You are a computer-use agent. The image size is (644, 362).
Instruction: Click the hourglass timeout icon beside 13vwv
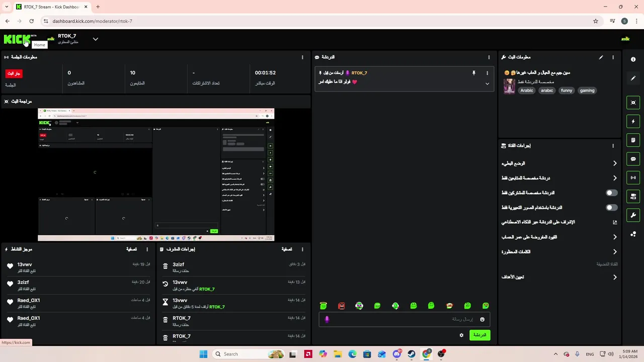166,302
